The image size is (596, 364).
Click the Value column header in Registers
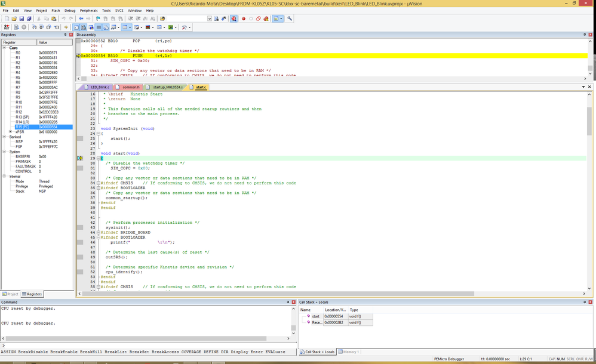(x=55, y=42)
